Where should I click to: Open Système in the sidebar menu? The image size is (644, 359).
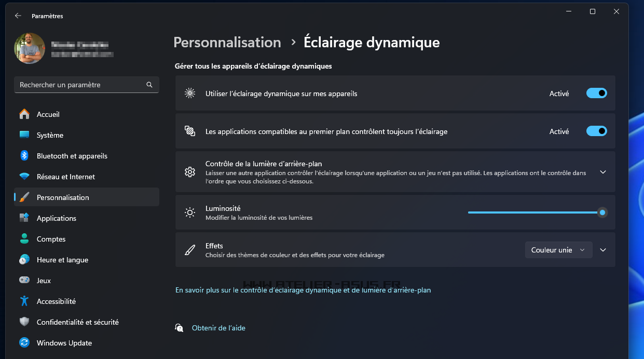50,135
